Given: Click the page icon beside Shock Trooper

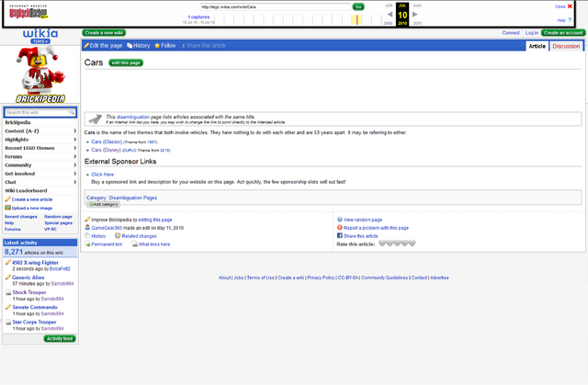Looking at the screenshot, I should (x=8, y=292).
